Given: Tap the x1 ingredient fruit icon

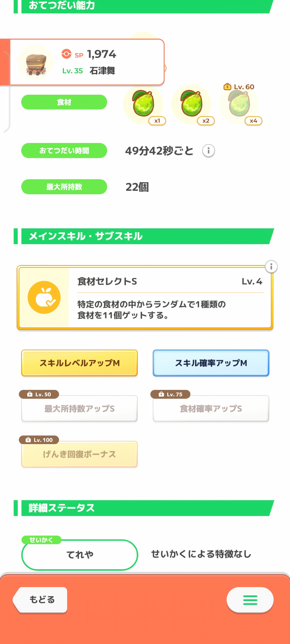Looking at the screenshot, I should click(143, 104).
